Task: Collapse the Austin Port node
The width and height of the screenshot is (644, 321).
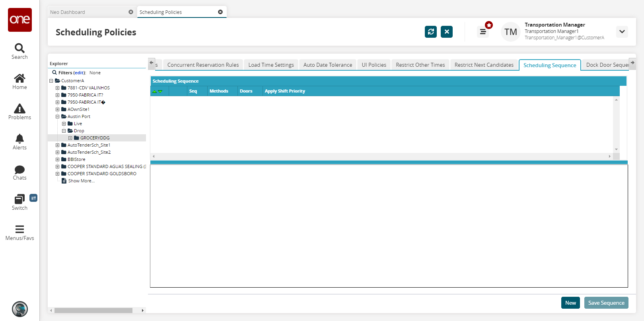Action: (x=57, y=116)
